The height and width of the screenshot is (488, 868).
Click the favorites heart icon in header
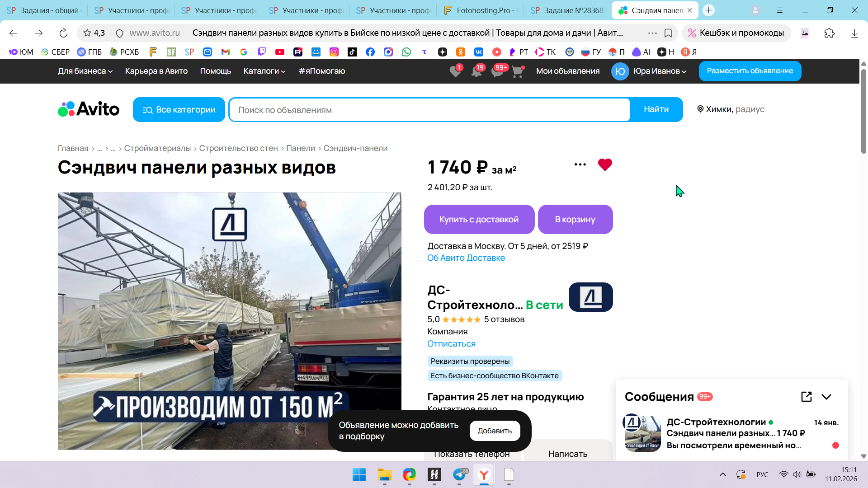455,71
